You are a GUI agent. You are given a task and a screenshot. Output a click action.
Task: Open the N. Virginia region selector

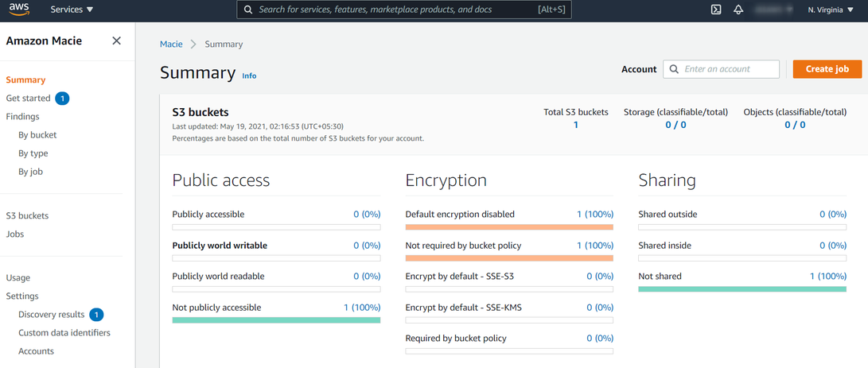tap(831, 10)
